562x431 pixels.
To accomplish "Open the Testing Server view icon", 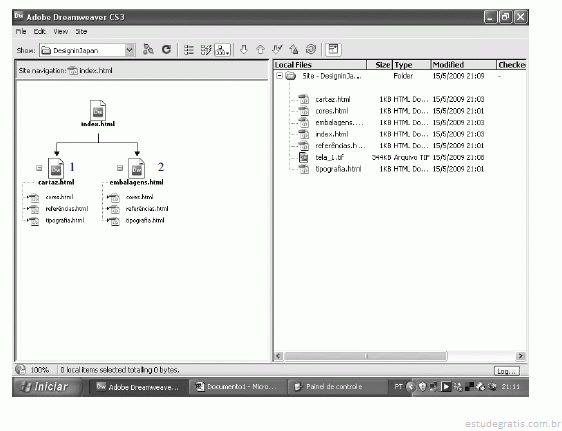I will 206,50.
